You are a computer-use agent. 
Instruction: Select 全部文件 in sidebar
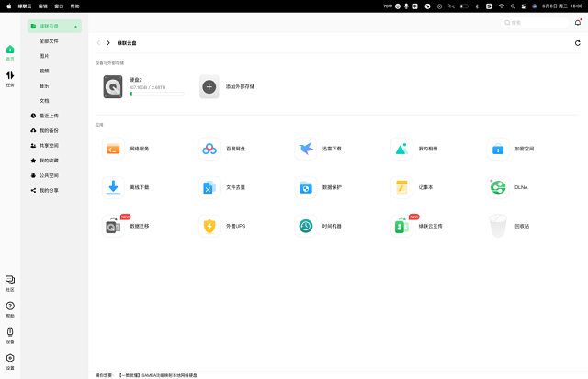tap(50, 41)
